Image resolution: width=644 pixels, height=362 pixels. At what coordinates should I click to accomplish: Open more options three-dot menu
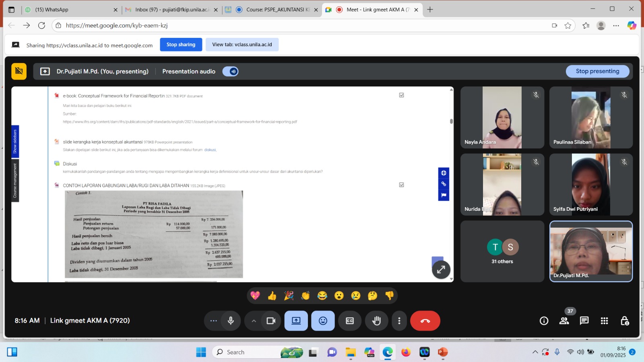[399, 321]
